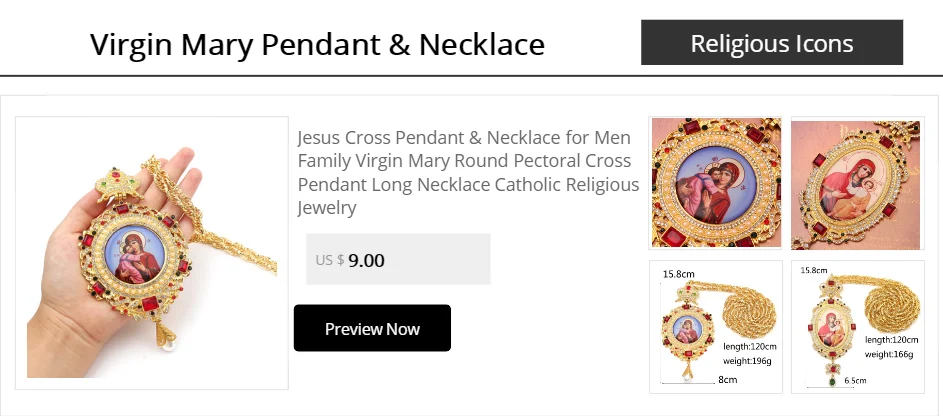Open the oval pendant icon in 166g diagram
The image size is (943, 416).
828,328
